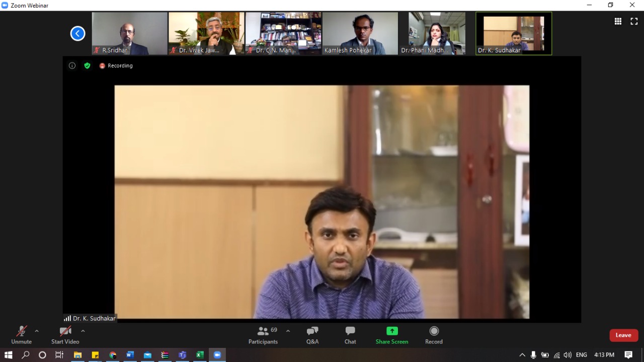
Task: Select Dr. K. Sudhakar's highlighted thumbnail
Action: (514, 33)
